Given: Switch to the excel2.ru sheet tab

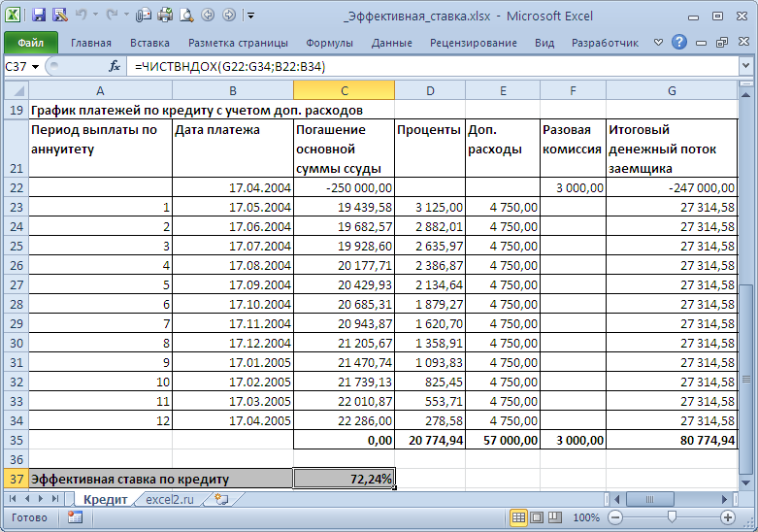Looking at the screenshot, I should (x=172, y=499).
